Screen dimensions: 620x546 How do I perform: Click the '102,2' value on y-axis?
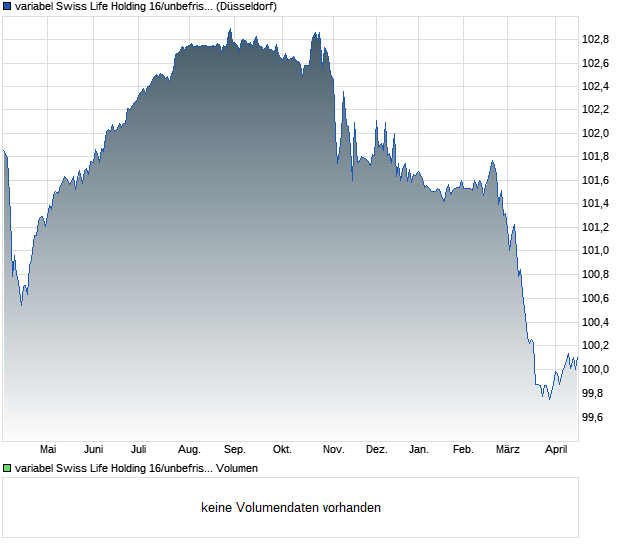pyautogui.click(x=595, y=110)
